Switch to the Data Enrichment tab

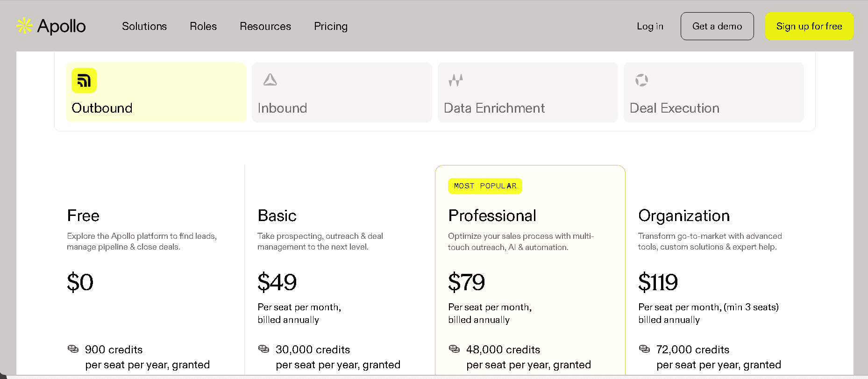click(528, 92)
